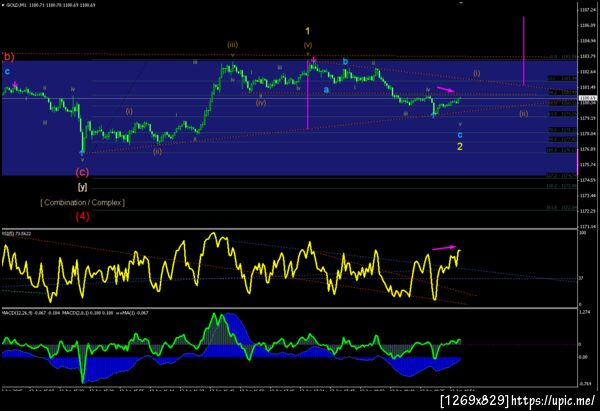Image resolution: width=600 pixels, height=411 pixels.
Task: Click the '[ Combination / Complex ]' chart label
Action: (83, 202)
